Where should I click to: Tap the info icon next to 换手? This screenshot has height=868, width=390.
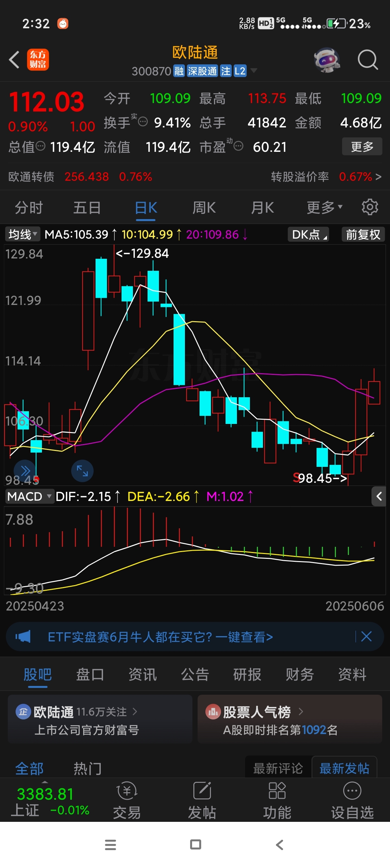(143, 122)
